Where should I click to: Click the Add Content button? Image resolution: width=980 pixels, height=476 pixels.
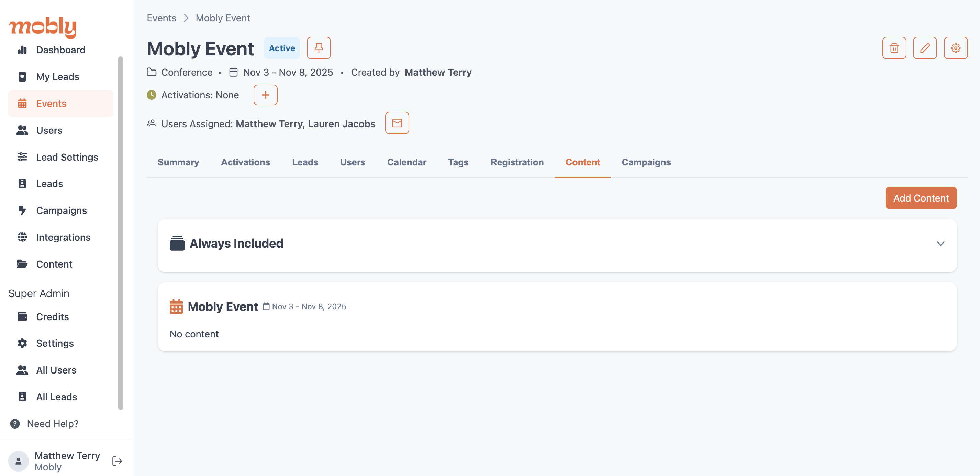click(x=921, y=198)
